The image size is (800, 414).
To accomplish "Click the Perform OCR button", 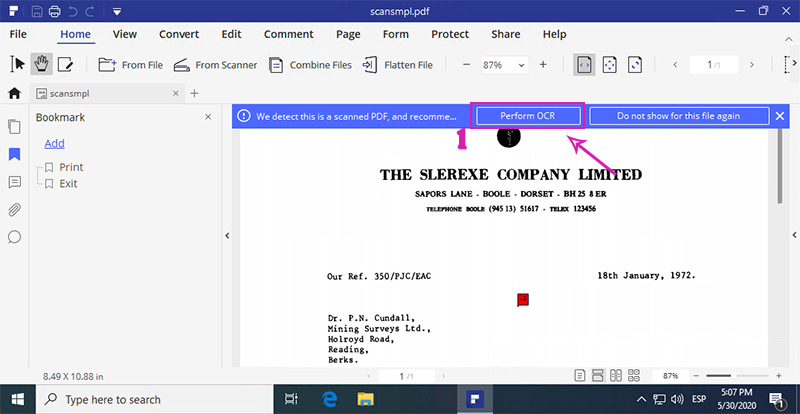I will (528, 116).
